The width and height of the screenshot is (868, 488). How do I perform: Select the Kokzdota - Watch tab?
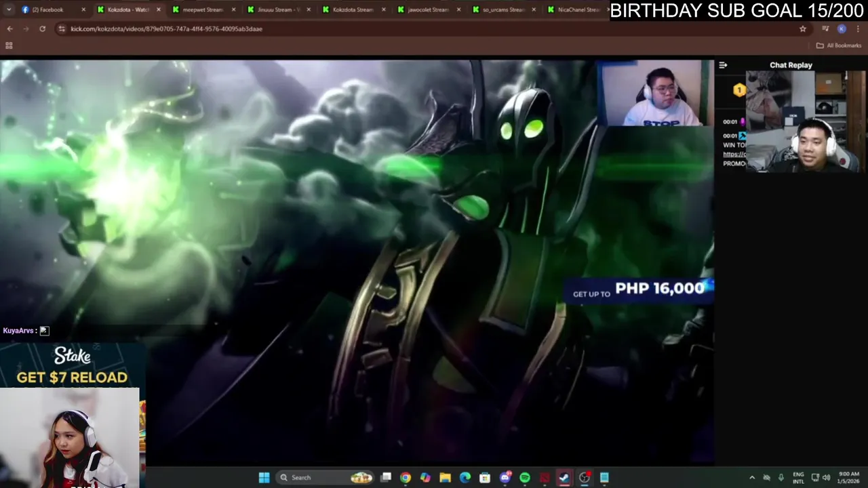pos(127,9)
